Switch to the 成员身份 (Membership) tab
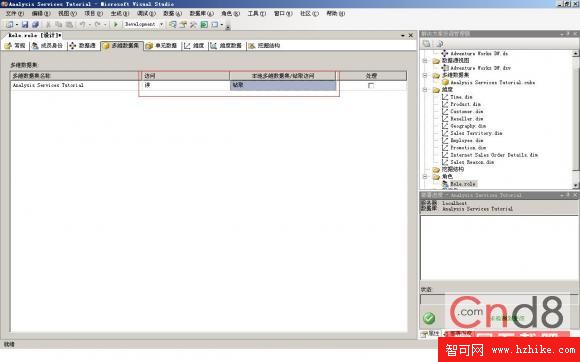 click(47, 45)
